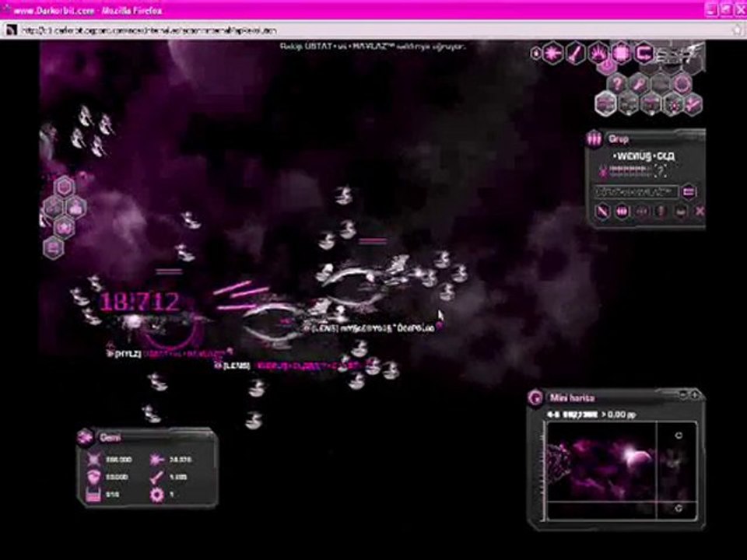
Task: Click the site identity icon left of the URL
Action: 12,30
